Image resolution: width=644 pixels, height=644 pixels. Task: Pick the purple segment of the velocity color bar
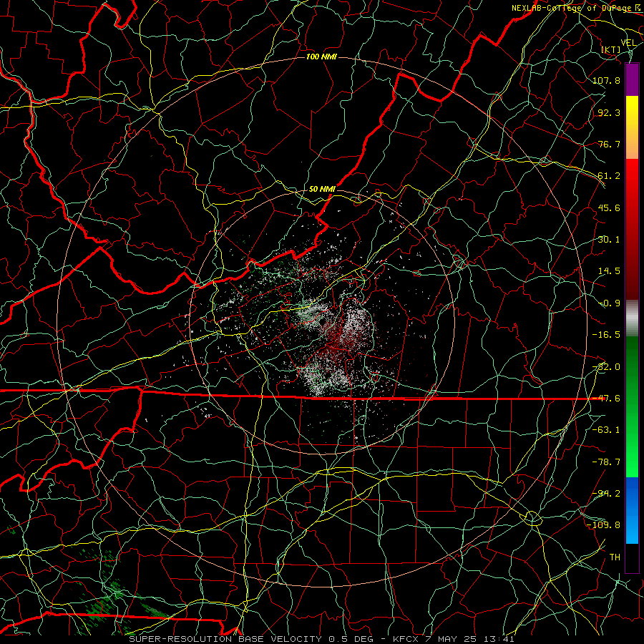[x=632, y=79]
